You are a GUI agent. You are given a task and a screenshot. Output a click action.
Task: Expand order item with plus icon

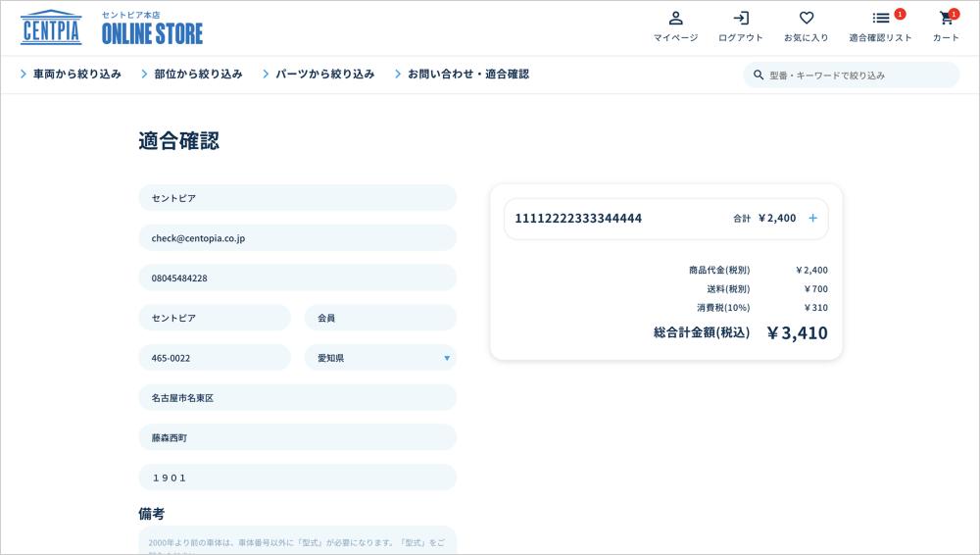tap(812, 219)
